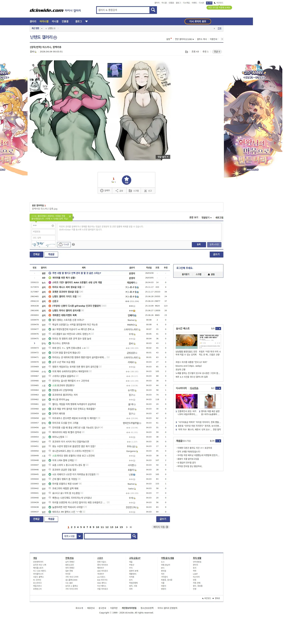Click the 실베추 button under the post
The width and height of the screenshot is (284, 644).
click(105, 190)
